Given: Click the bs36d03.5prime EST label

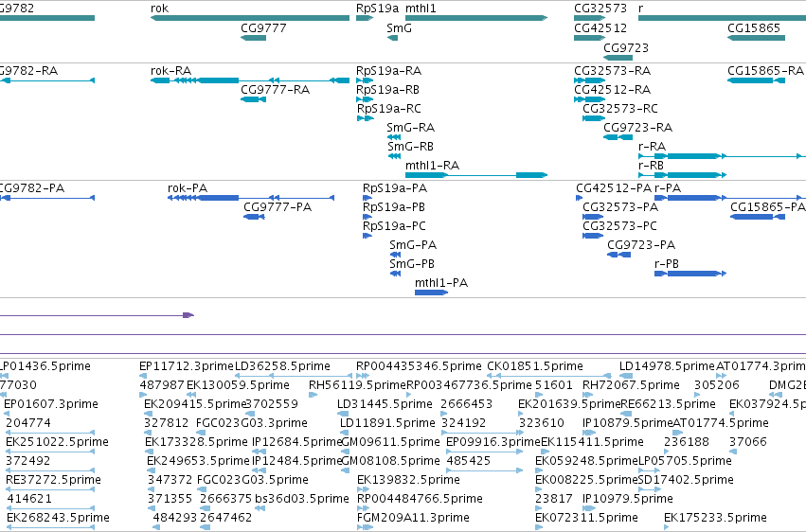Looking at the screenshot, I should coord(302,500).
